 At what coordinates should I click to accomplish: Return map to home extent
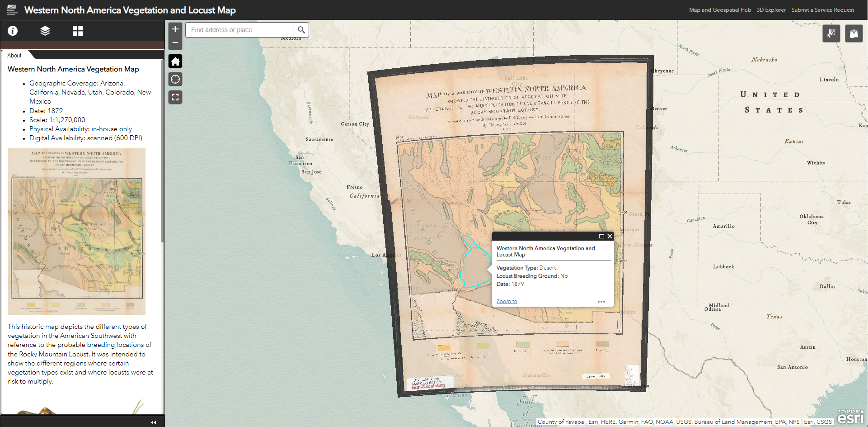[175, 61]
